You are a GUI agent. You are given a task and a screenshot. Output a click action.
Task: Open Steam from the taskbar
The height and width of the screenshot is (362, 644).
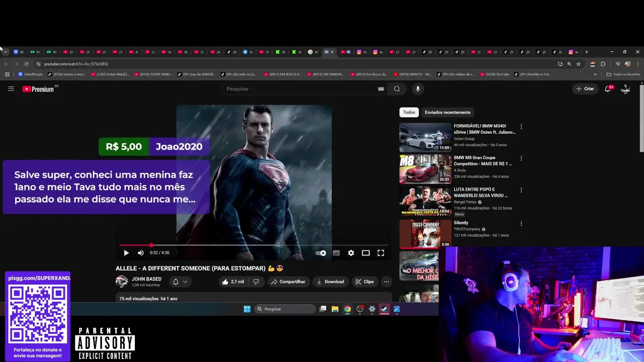384,309
